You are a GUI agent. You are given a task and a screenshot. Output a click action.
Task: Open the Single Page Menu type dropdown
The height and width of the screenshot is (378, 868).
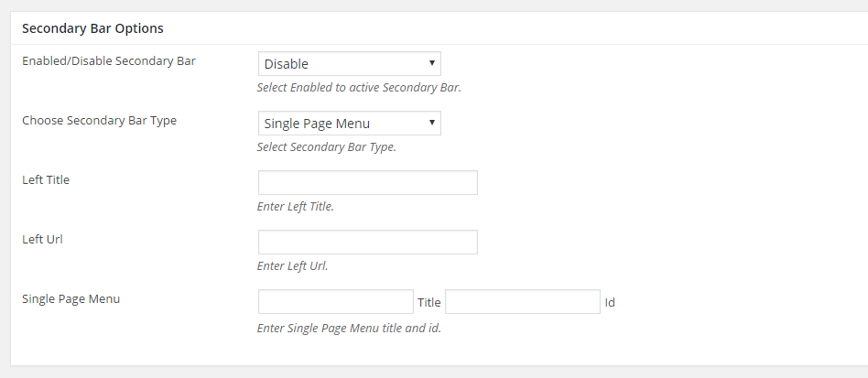pos(349,123)
